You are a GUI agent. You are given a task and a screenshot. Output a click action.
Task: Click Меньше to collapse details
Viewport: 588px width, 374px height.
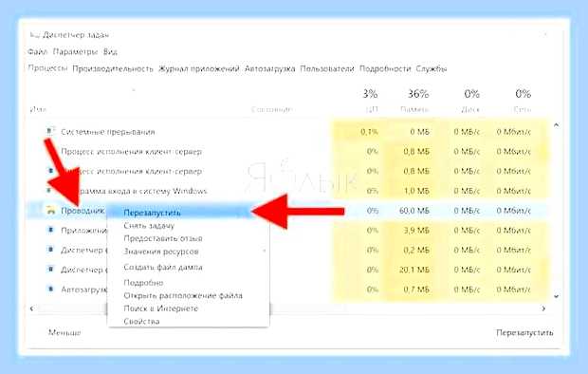[64, 332]
